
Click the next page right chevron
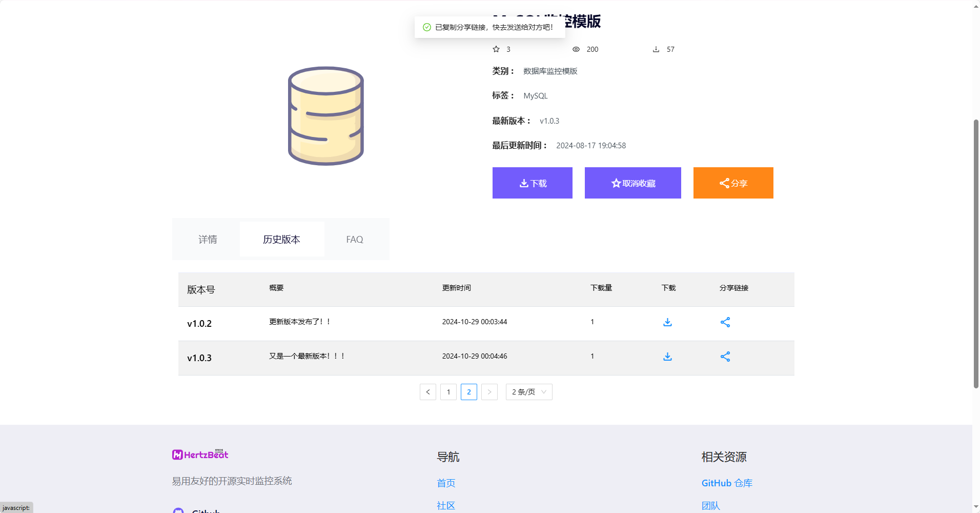point(489,392)
